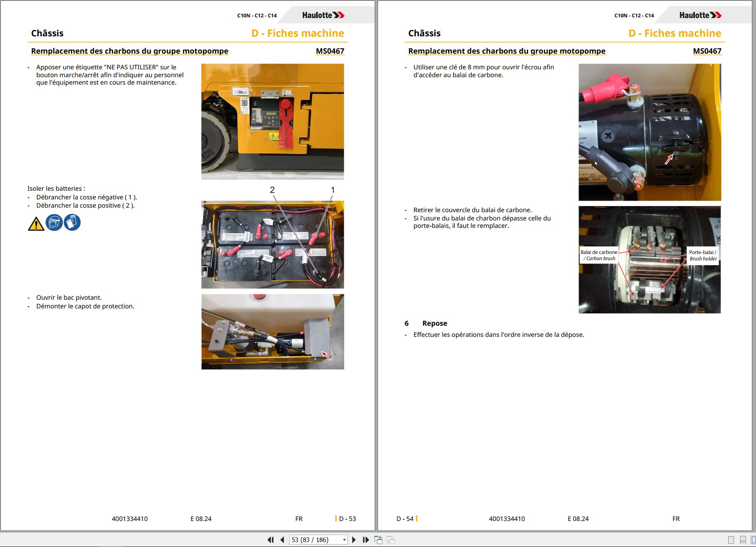Click the left page title 'Remplacement des charbons du groupe motopompe'
756x547 pixels.
coord(130,51)
